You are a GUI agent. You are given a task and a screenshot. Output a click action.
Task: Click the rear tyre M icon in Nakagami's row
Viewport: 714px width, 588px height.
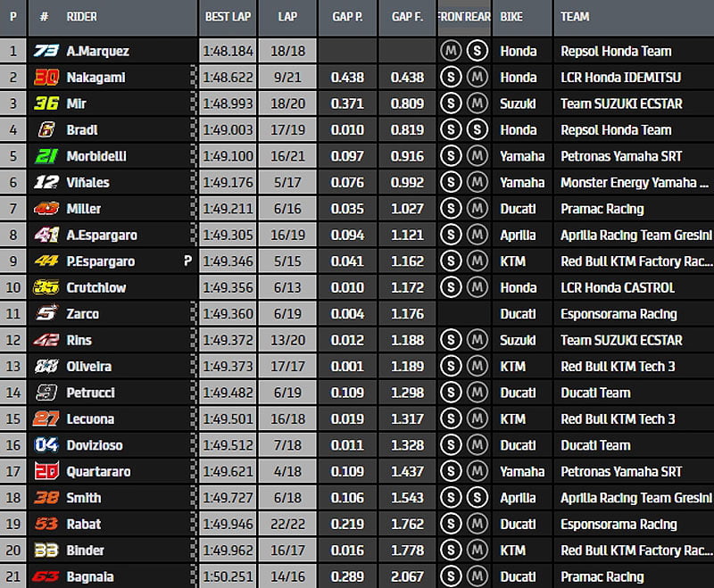click(x=477, y=78)
